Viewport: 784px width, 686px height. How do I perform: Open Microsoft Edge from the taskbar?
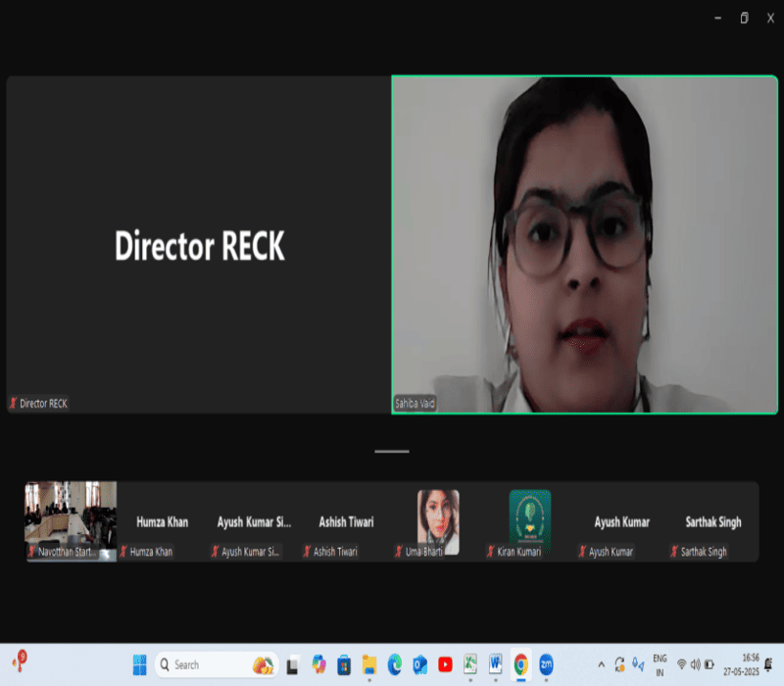[x=395, y=664]
